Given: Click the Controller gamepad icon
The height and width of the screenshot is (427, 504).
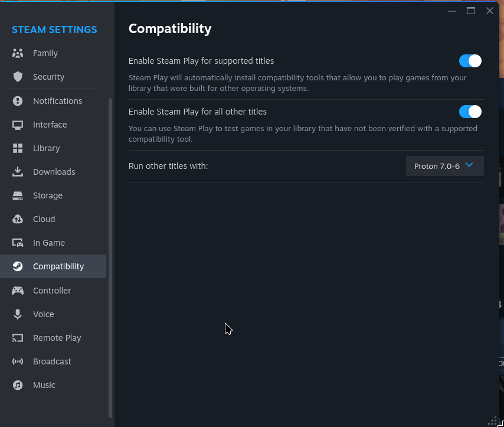Looking at the screenshot, I should pyautogui.click(x=18, y=291).
